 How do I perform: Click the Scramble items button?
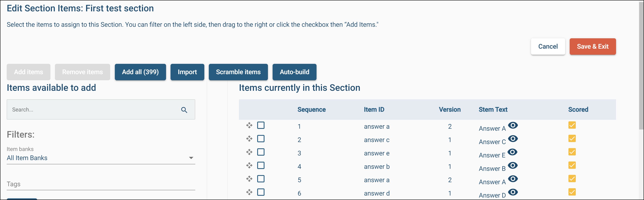click(238, 72)
